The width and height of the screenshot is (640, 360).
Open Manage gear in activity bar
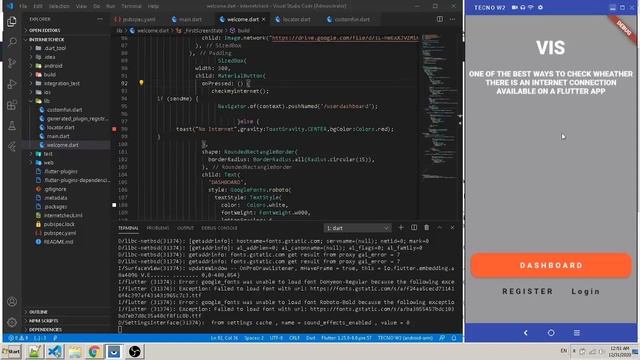click(x=12, y=322)
